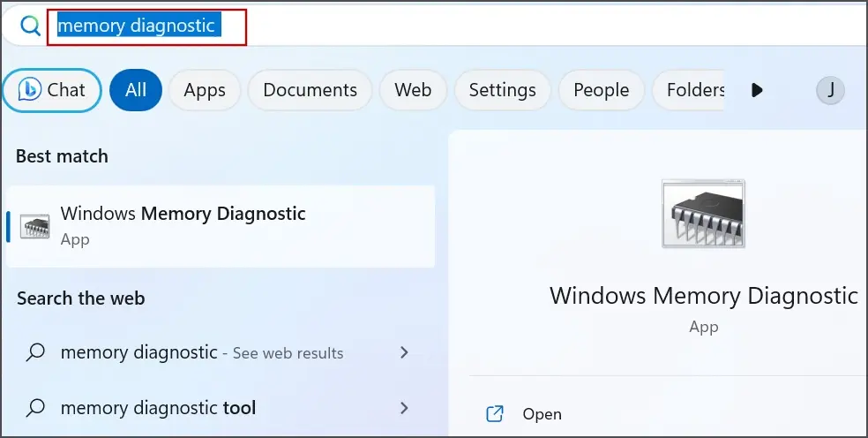Open Bing Chat filter
Image resolution: width=868 pixels, height=438 pixels.
(52, 90)
